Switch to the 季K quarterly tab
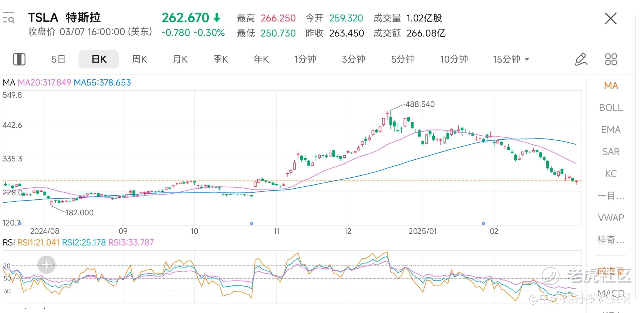The image size is (644, 313). click(221, 59)
